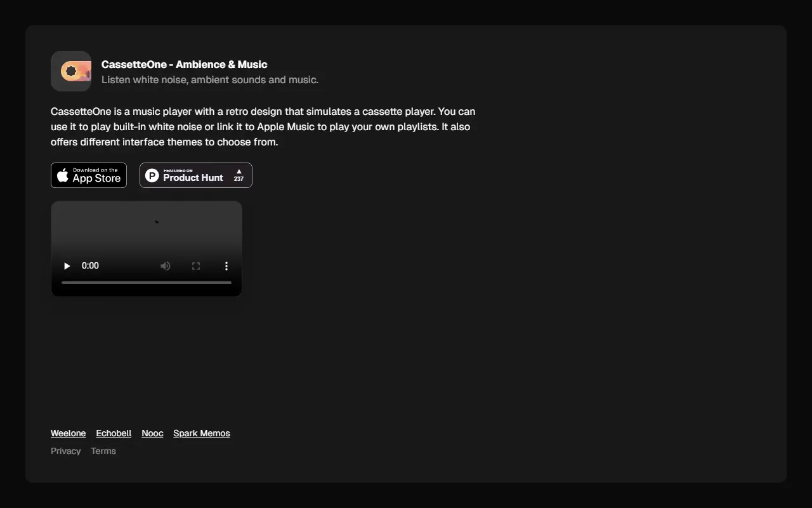The width and height of the screenshot is (812, 508).
Task: Click the description paragraph starting 'CassetteOne is a music player'
Action: pyautogui.click(x=263, y=126)
